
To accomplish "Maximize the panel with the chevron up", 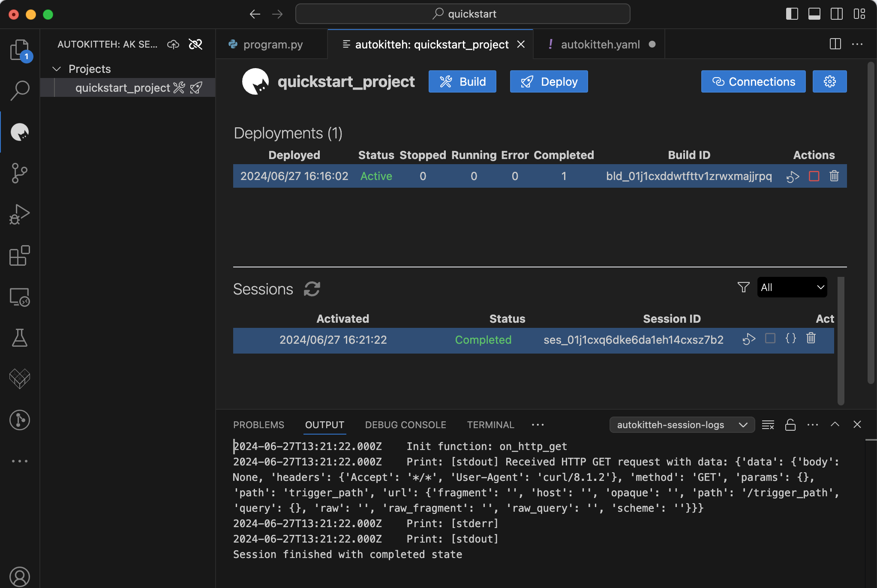I will coord(835,424).
